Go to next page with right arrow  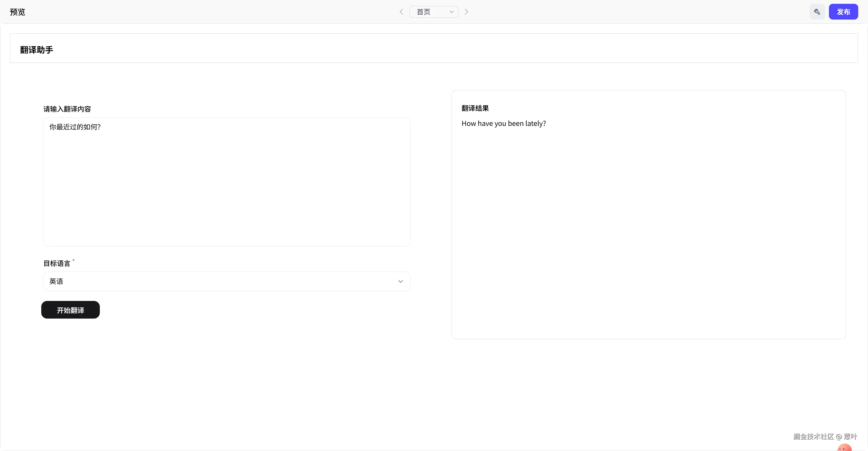pyautogui.click(x=466, y=12)
